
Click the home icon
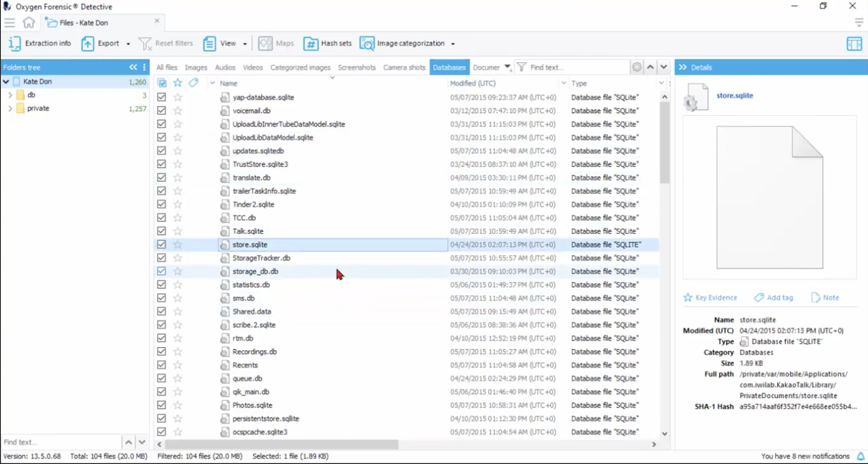tap(29, 22)
